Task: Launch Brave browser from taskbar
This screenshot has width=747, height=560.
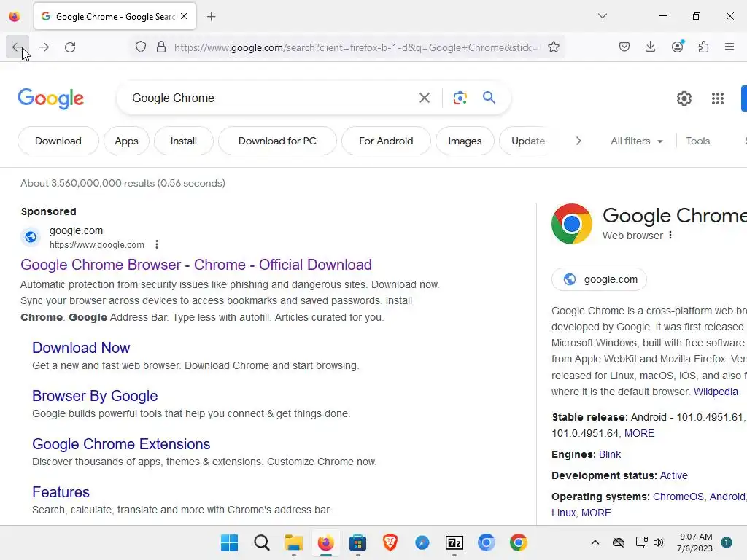Action: pos(390,542)
